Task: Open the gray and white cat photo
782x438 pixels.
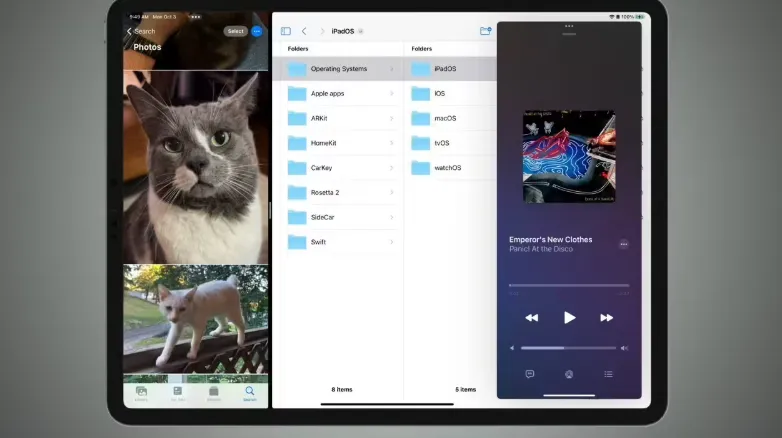Action: tap(196, 167)
